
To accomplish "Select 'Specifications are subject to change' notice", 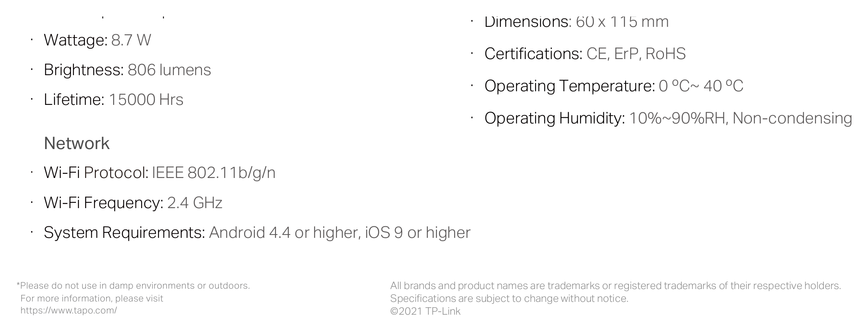I will pyautogui.click(x=509, y=299).
